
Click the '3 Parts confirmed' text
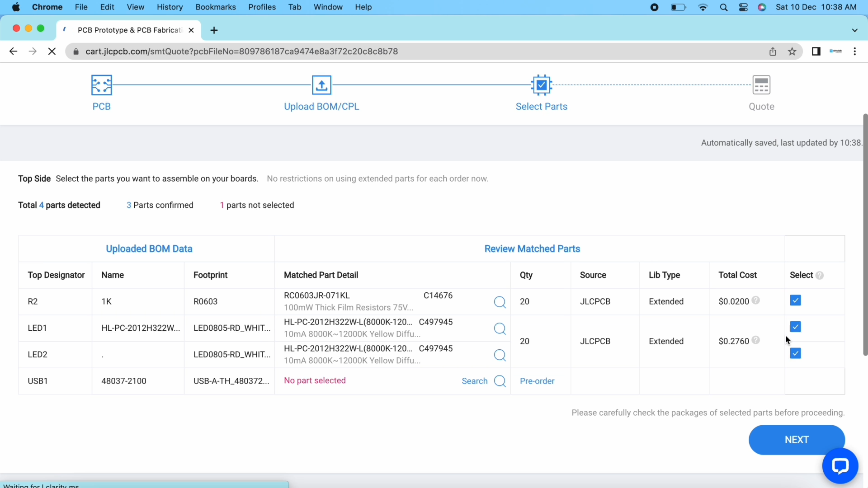click(160, 205)
